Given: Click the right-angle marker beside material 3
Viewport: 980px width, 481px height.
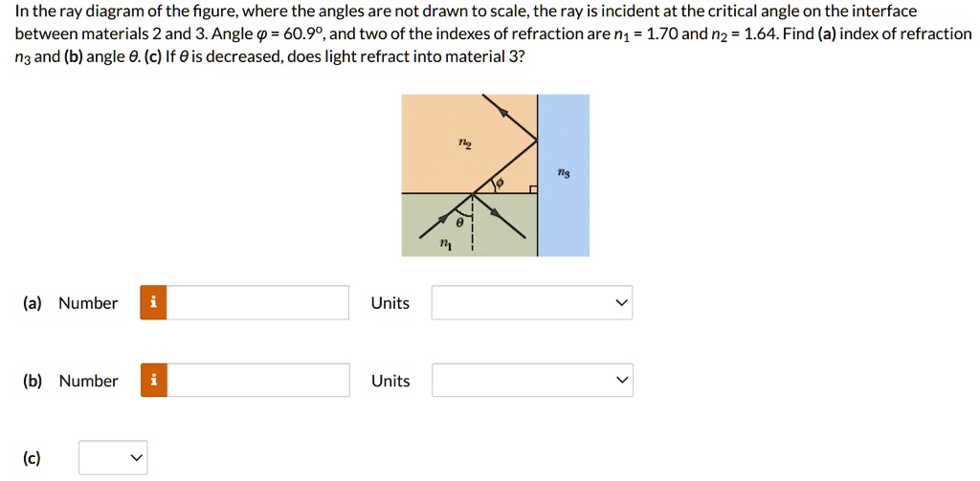Looking at the screenshot, I should [x=532, y=189].
